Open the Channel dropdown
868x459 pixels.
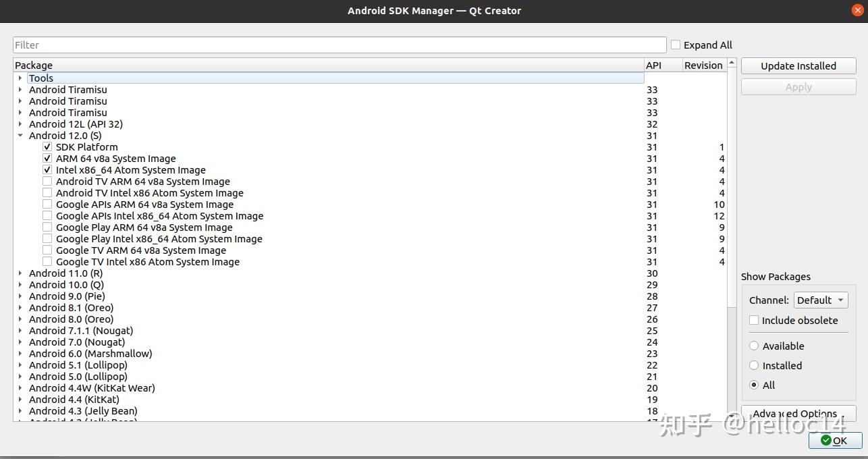coord(821,300)
